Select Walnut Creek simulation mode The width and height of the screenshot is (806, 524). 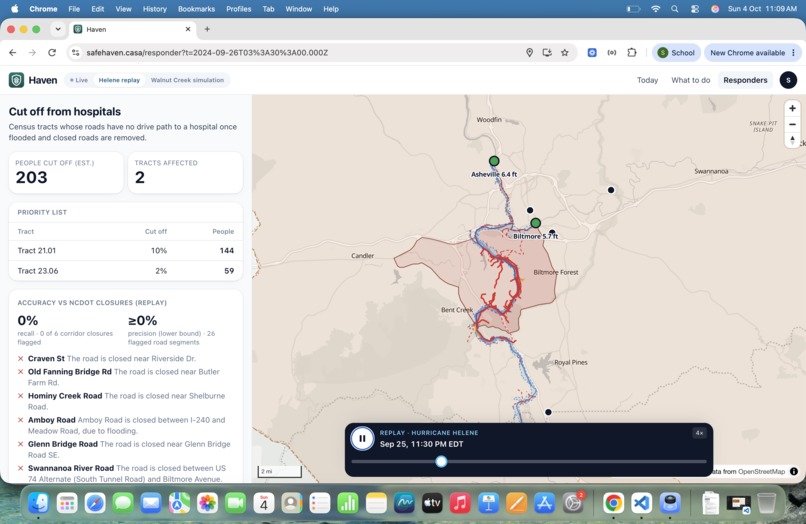click(x=187, y=80)
